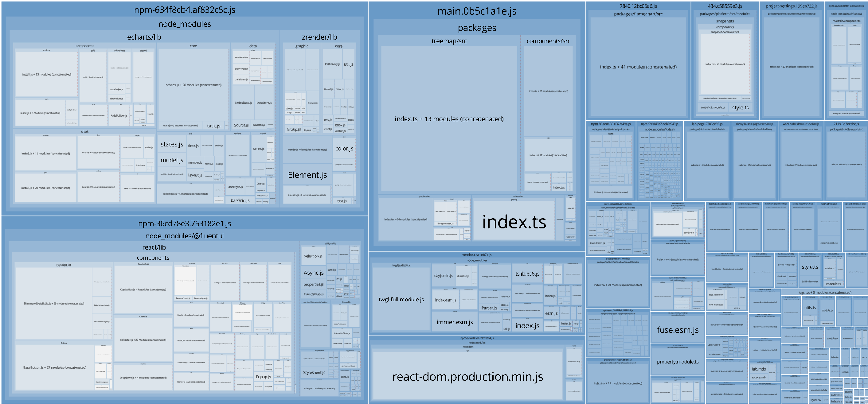Select ComboBox.js + 3 modules block
Viewport: 868px width, 404px height.
[143, 289]
